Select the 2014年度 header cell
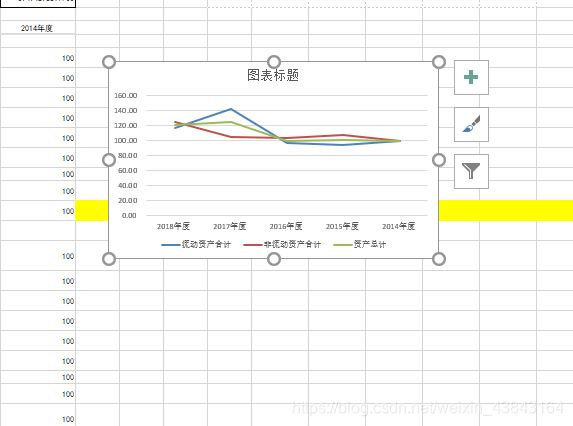The height and width of the screenshot is (426, 573). tap(38, 28)
